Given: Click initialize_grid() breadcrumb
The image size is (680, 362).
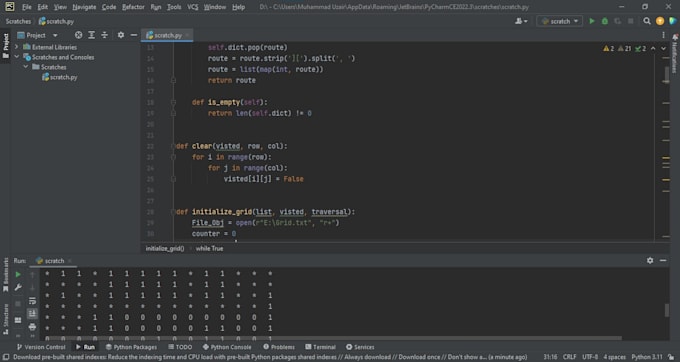Looking at the screenshot, I should [x=165, y=248].
